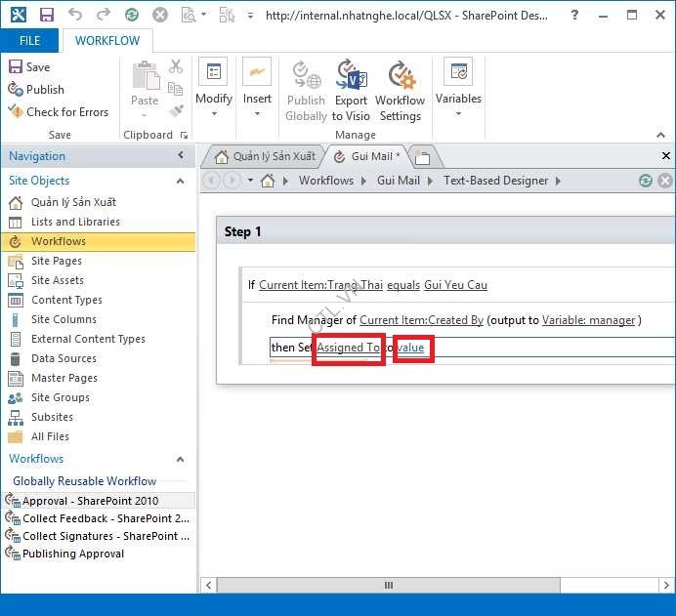Click the Assigned To link in action
This screenshot has height=616, width=676.
[x=348, y=348]
